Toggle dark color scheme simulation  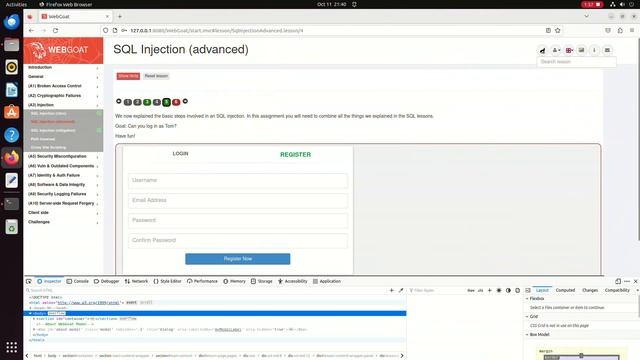click(x=508, y=290)
